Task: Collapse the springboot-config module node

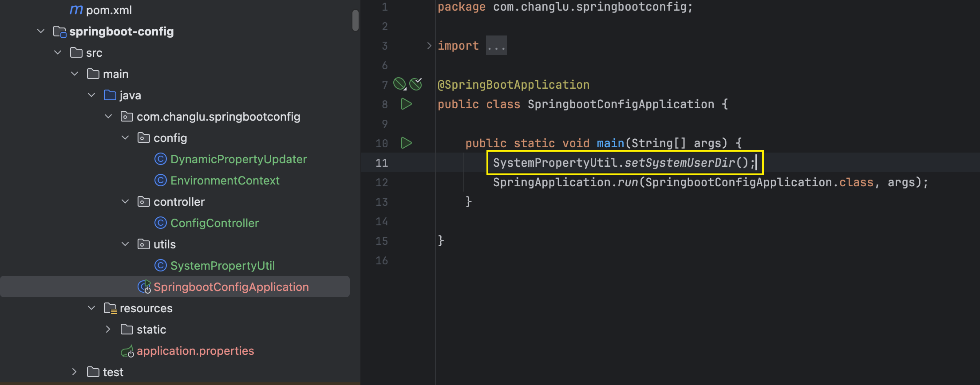Action: click(x=41, y=31)
